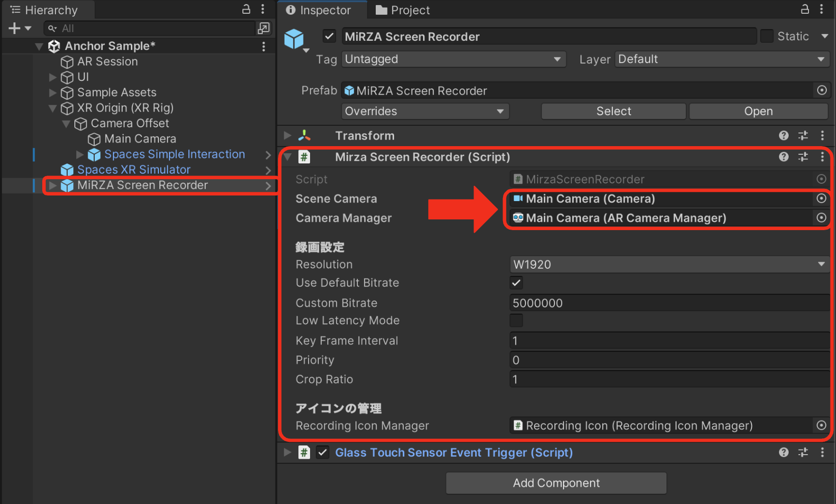Viewport: 836px width, 504px height.
Task: Collapse Mirza Screen Recorder script component
Action: (x=287, y=157)
